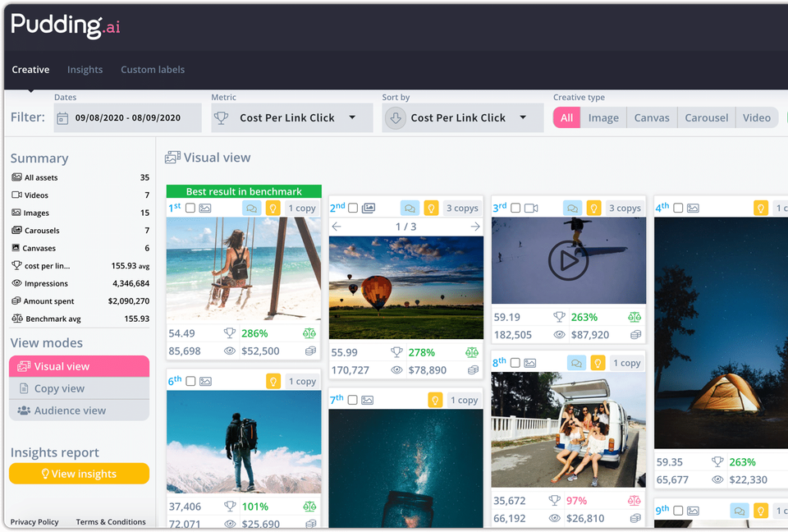The height and width of the screenshot is (532, 788).
Task: Switch to the Insights tab
Action: coord(85,70)
